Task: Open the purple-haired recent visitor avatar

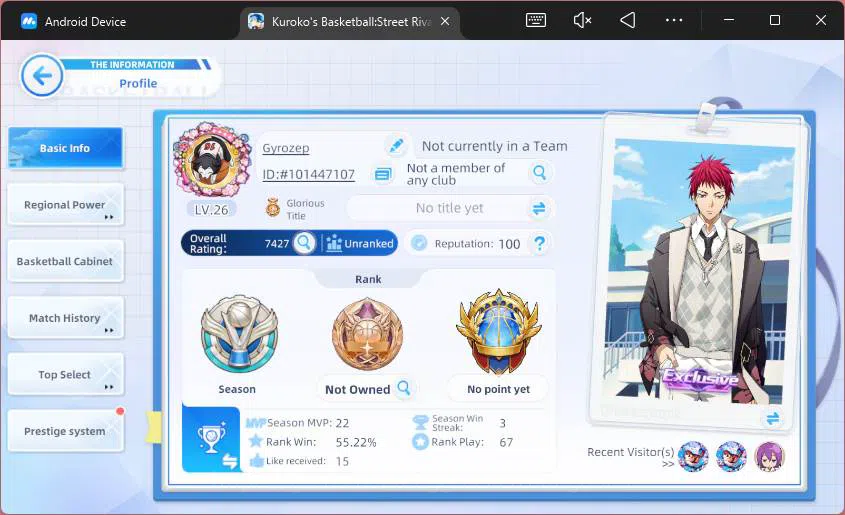Action: point(770,457)
